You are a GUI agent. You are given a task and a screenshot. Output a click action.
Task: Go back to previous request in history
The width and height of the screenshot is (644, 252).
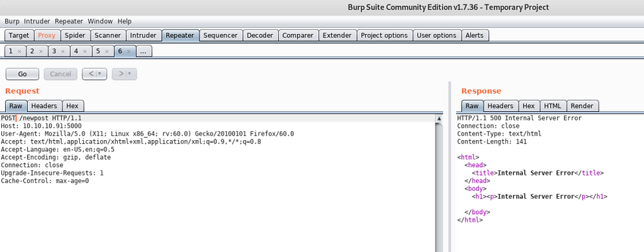91,74
